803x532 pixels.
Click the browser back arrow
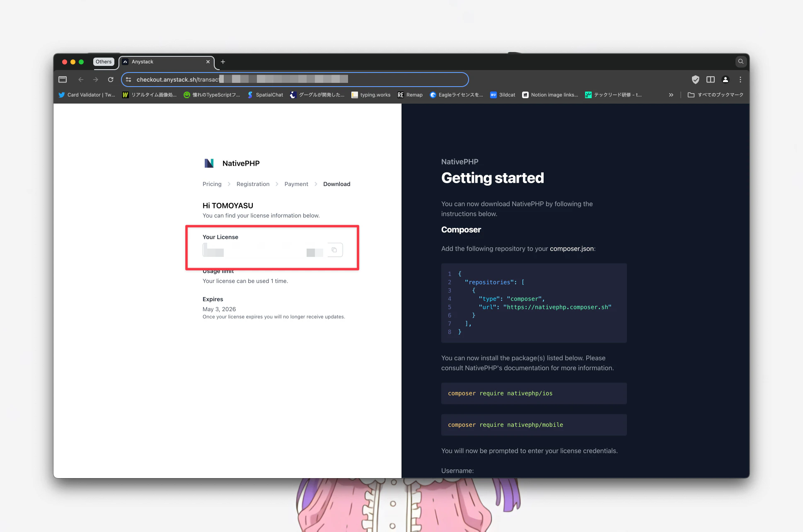coord(81,80)
